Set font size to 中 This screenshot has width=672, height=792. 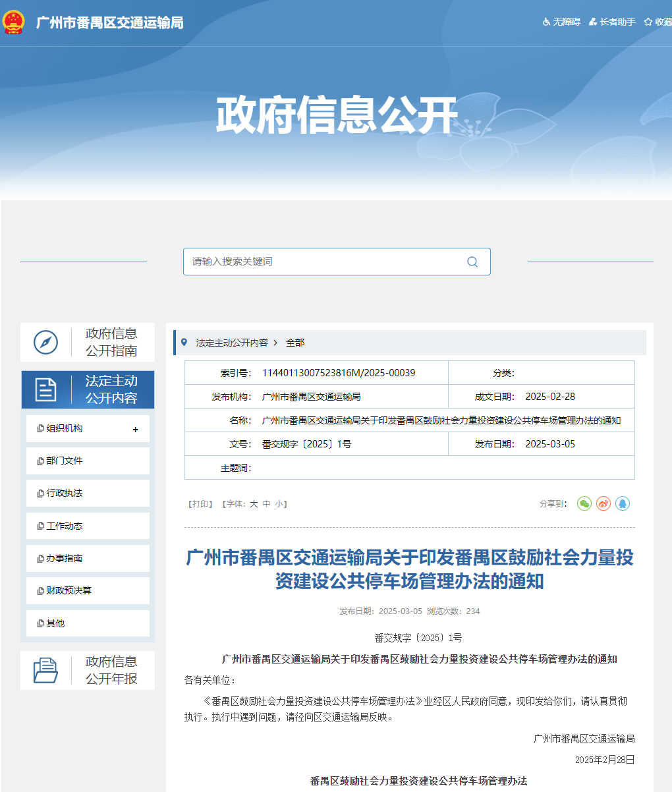266,504
